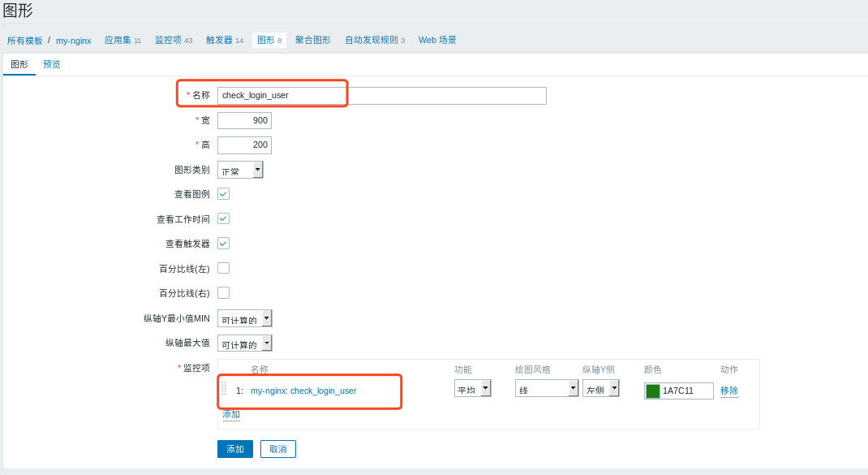Screen dimensions: 868x475
Task: Click 移除 to remove the monitored item
Action: tap(728, 391)
